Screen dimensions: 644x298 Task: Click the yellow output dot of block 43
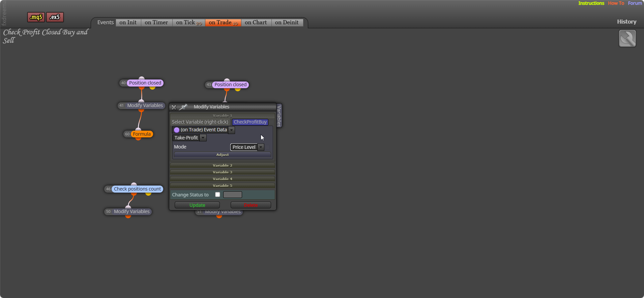click(238, 90)
